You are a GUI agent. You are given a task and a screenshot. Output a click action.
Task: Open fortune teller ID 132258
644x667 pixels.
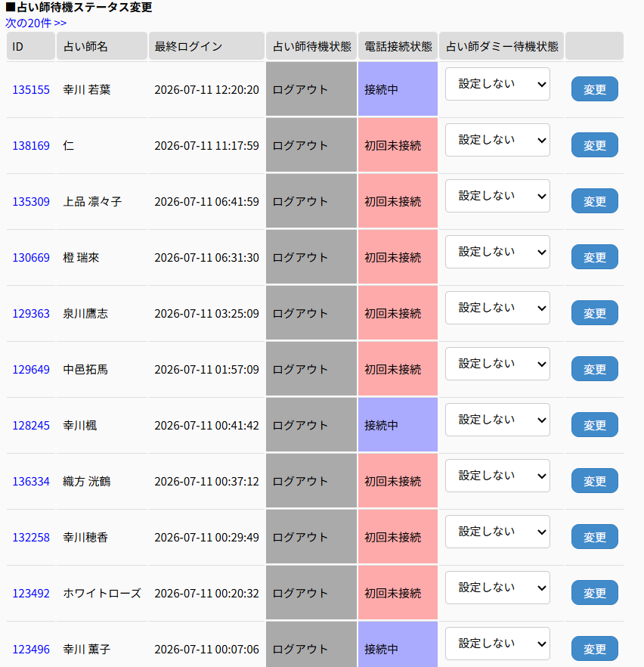coord(30,537)
